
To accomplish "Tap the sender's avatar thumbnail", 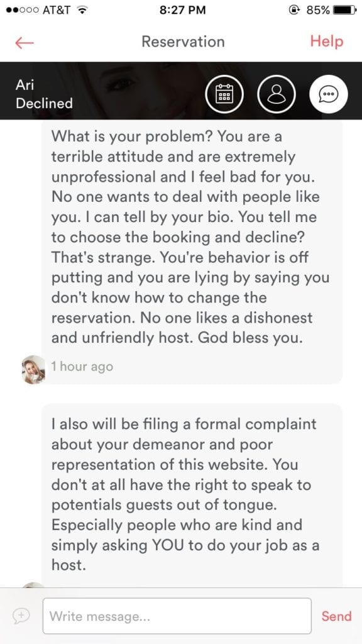I will (33, 370).
